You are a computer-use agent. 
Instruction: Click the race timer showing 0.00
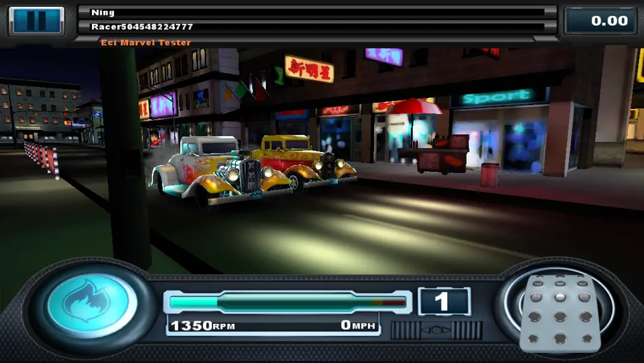click(599, 21)
